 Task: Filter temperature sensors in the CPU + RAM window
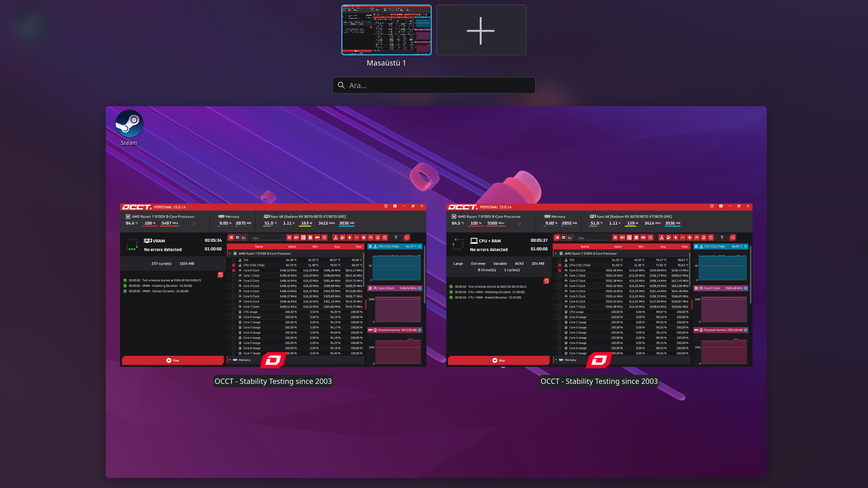coord(661,237)
